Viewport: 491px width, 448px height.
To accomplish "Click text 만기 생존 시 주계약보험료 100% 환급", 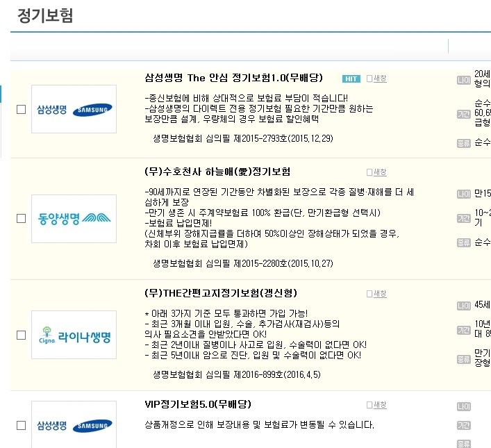I will [263, 213].
